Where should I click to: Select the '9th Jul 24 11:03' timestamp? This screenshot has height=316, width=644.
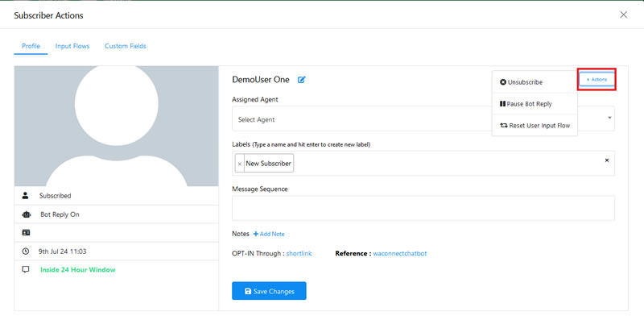[x=63, y=251]
